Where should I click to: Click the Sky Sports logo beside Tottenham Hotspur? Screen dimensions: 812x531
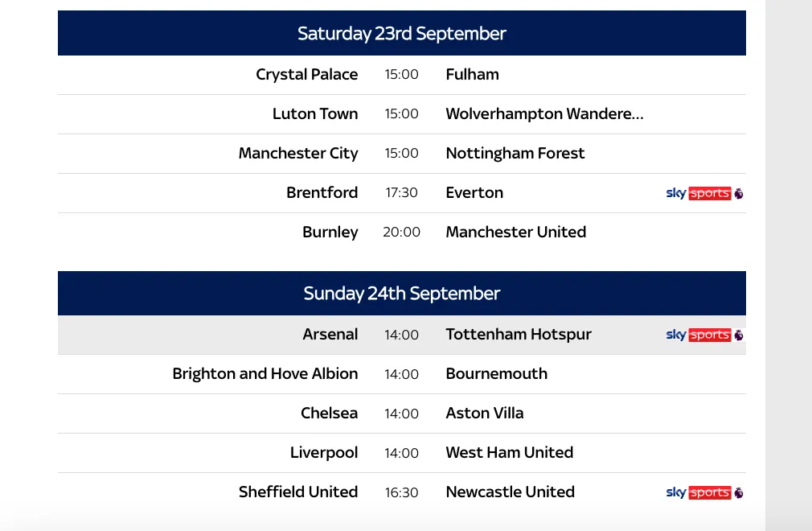704,335
